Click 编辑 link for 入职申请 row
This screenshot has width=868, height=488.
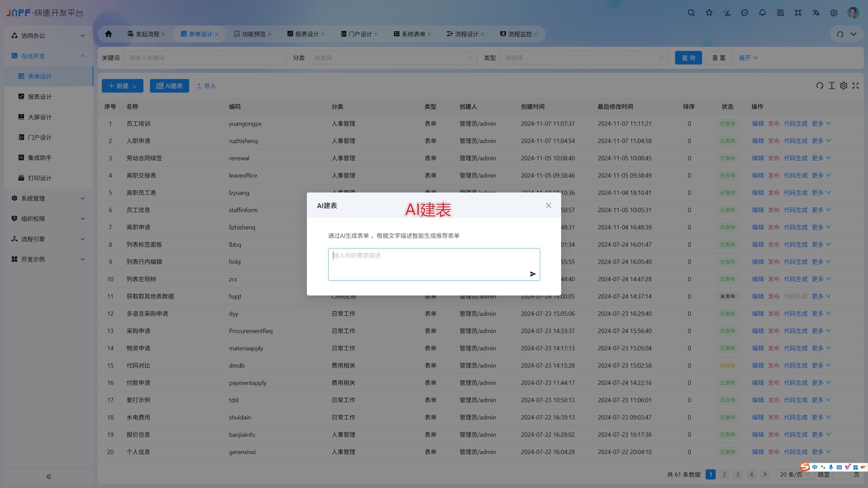tap(758, 141)
